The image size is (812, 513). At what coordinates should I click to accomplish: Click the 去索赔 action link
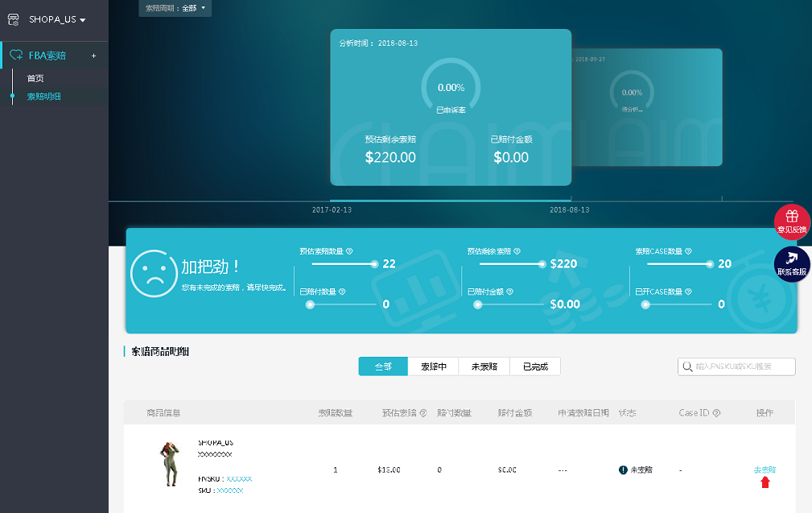pos(765,470)
